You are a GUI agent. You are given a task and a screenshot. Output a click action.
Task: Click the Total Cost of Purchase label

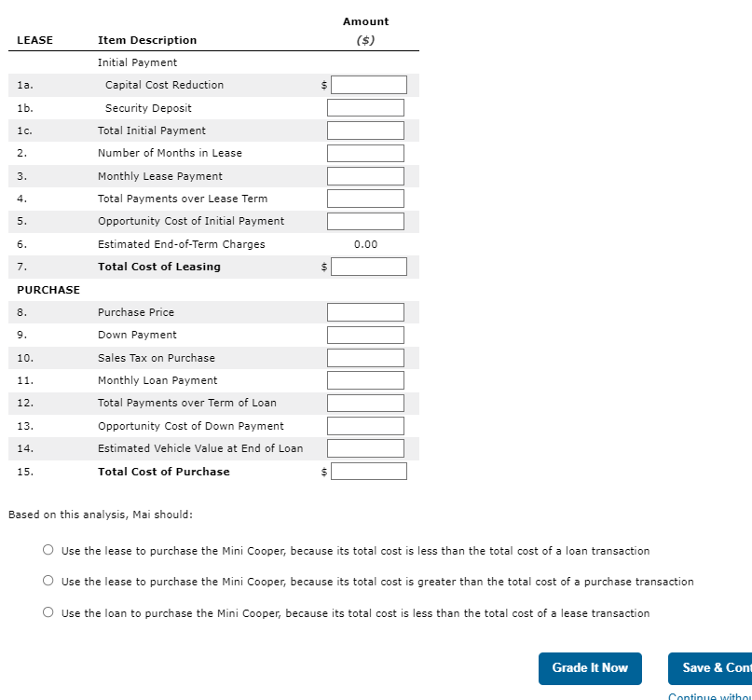[x=164, y=472]
